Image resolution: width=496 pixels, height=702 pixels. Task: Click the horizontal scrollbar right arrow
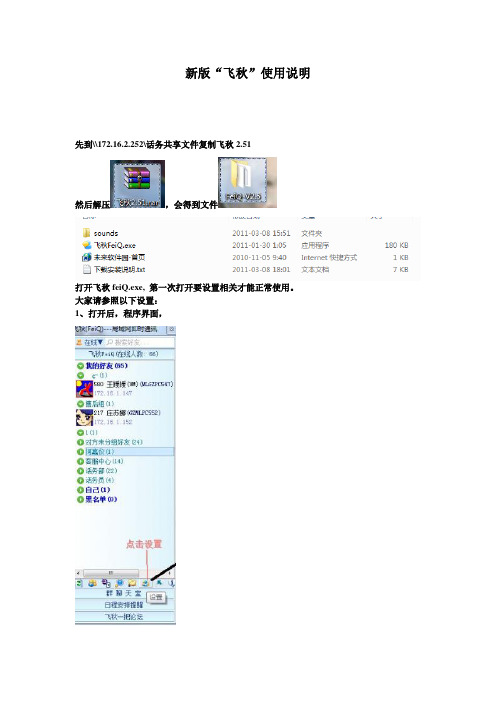pyautogui.click(x=170, y=573)
